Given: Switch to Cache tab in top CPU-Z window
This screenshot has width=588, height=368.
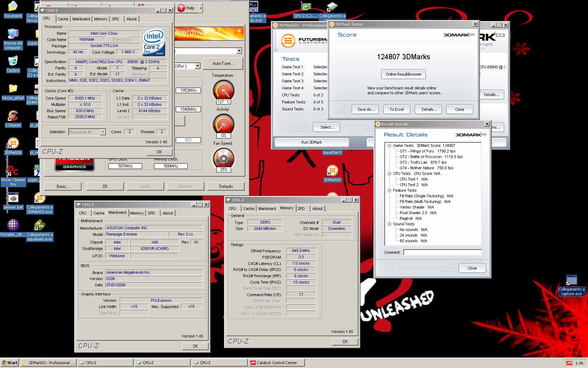Looking at the screenshot, I should (63, 19).
